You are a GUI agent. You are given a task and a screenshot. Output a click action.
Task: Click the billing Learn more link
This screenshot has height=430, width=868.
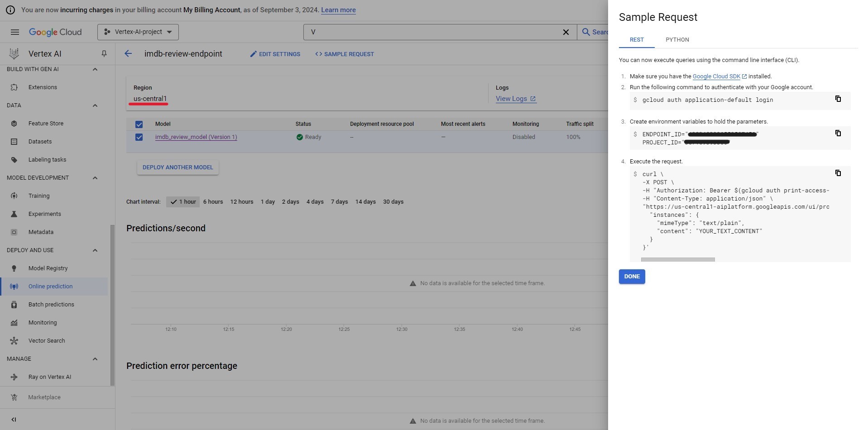[x=338, y=10]
